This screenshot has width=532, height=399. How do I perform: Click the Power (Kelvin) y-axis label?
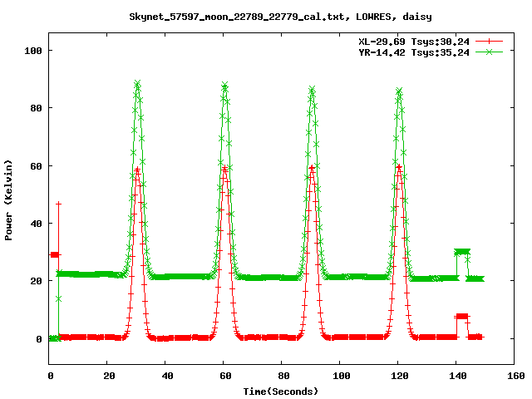[8, 200]
